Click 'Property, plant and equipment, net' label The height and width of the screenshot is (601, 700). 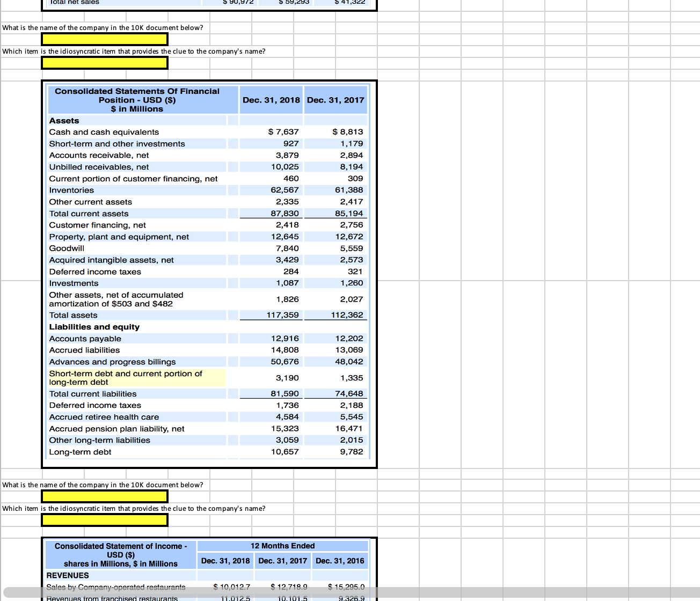[119, 237]
